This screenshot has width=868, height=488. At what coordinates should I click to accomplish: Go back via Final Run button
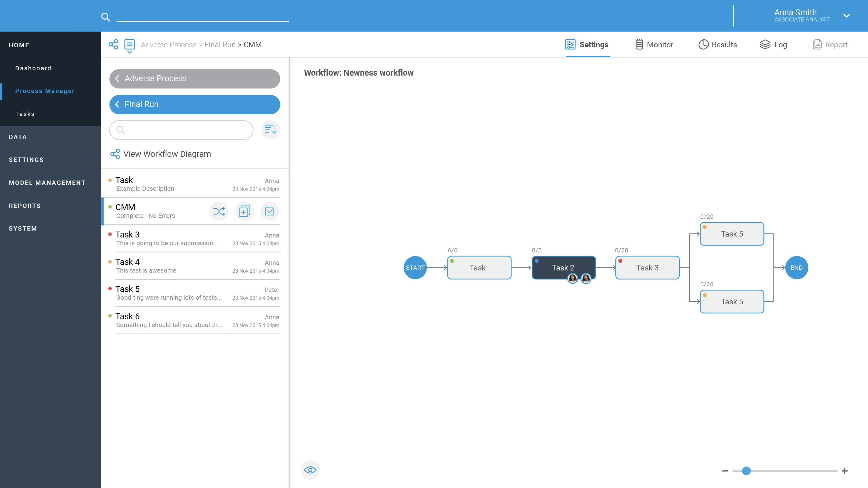coord(194,105)
